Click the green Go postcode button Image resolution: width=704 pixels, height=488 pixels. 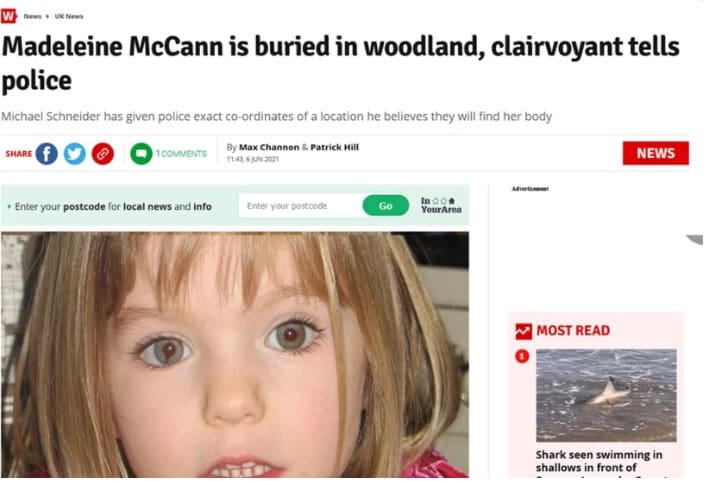[386, 206]
